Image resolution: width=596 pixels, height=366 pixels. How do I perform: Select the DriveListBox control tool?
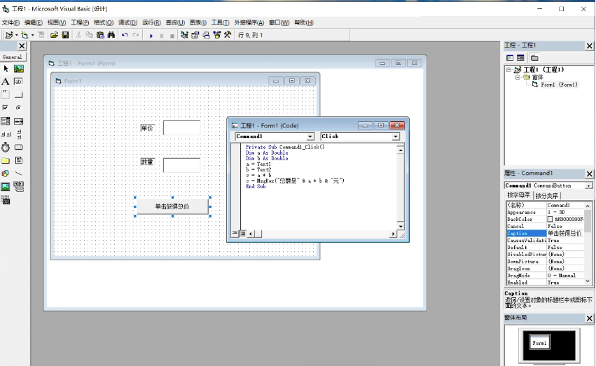19,147
